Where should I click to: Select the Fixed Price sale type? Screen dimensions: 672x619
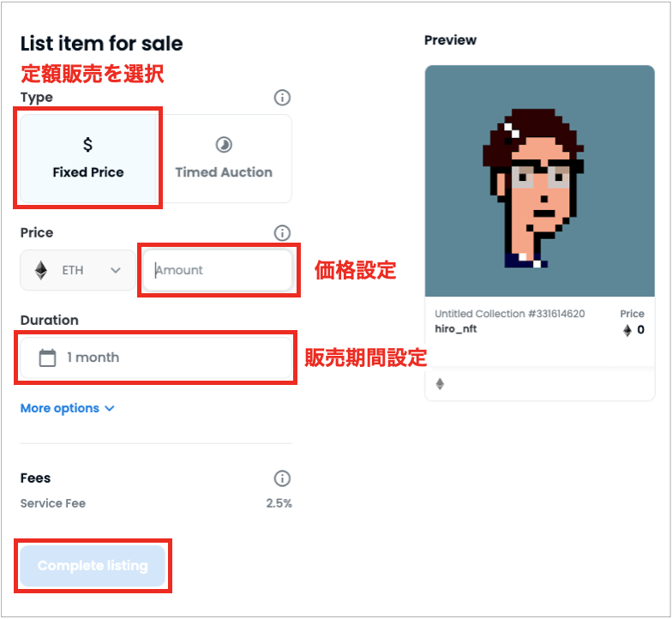click(88, 158)
